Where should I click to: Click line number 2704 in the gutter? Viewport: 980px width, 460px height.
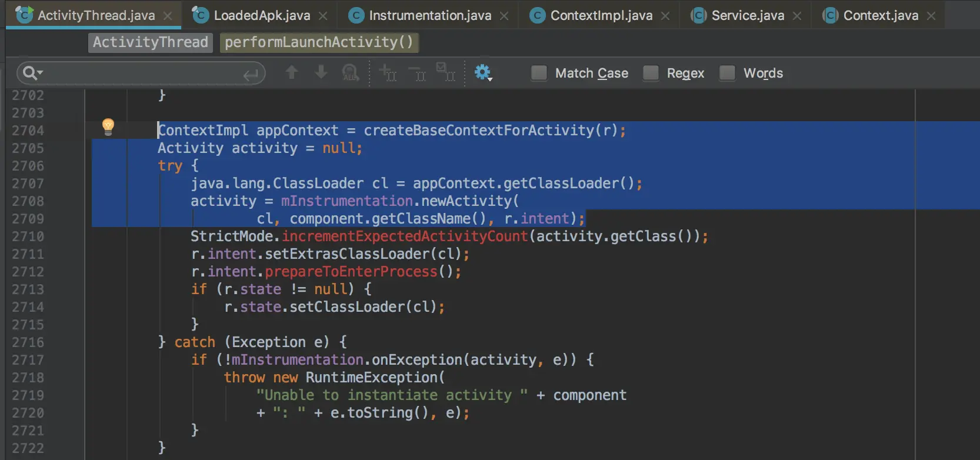(x=28, y=131)
